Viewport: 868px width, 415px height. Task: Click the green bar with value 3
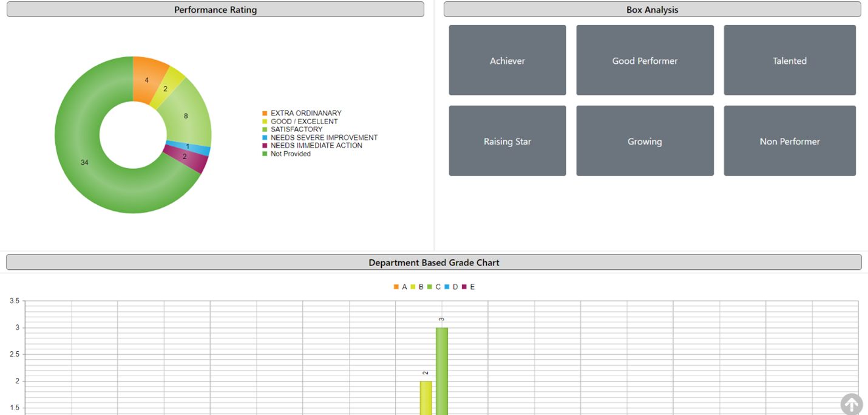(x=442, y=371)
